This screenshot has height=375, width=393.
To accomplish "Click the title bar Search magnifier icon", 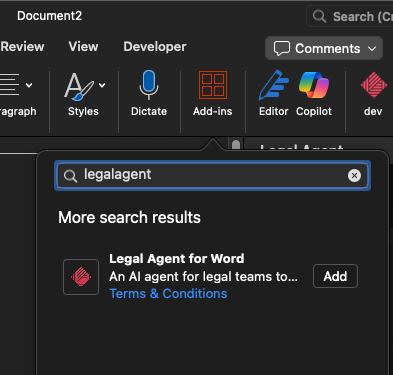I will (319, 16).
